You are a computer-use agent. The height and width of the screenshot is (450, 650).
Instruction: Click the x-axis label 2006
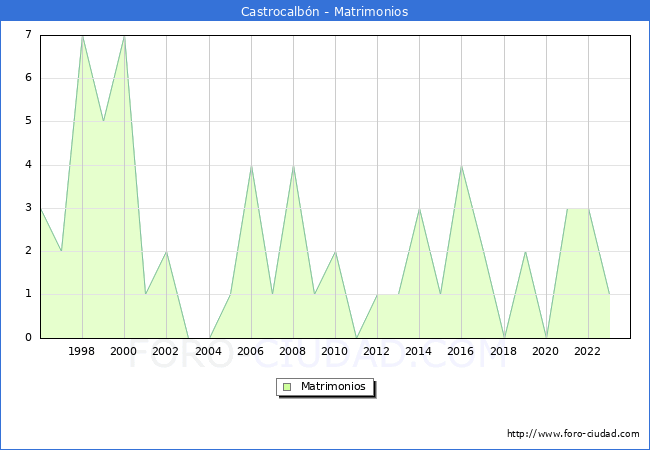click(250, 351)
